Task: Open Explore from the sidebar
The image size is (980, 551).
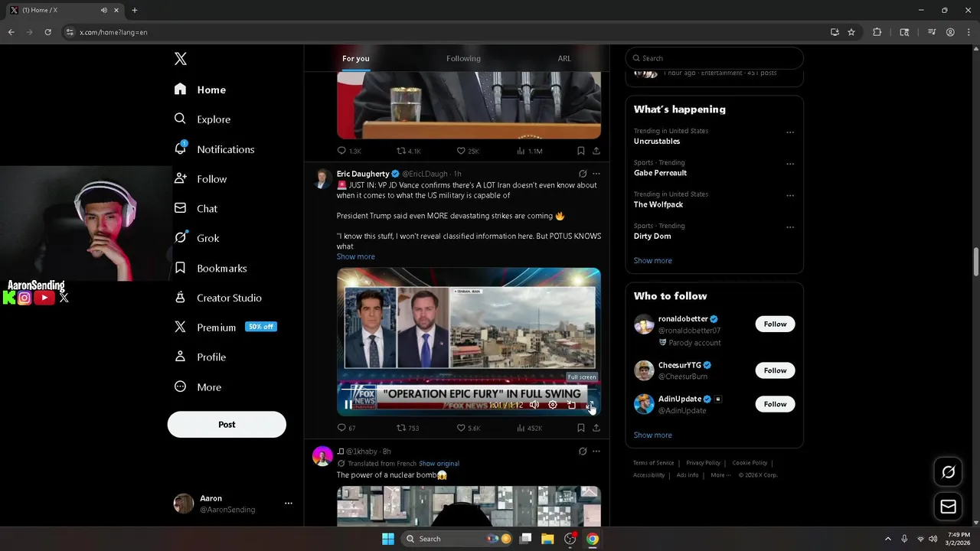Action: point(203,119)
